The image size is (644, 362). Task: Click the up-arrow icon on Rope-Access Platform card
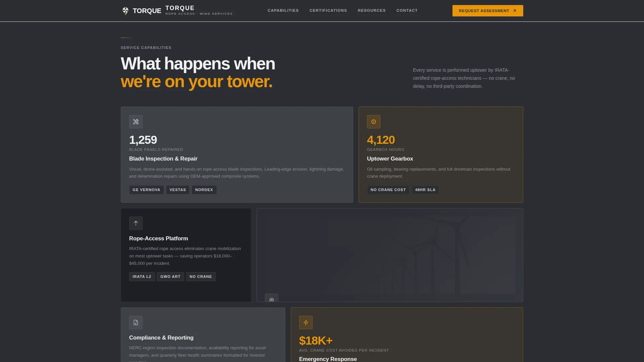point(136,223)
